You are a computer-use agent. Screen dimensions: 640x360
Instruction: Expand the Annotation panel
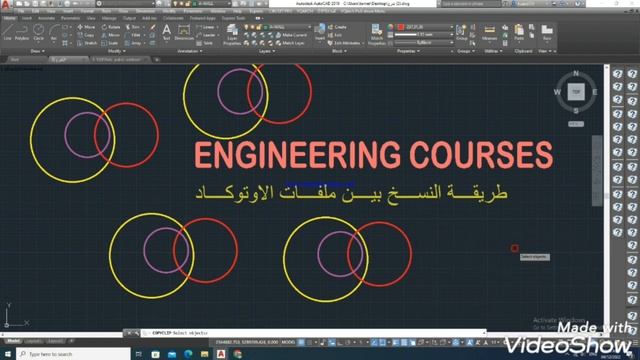tap(189, 51)
